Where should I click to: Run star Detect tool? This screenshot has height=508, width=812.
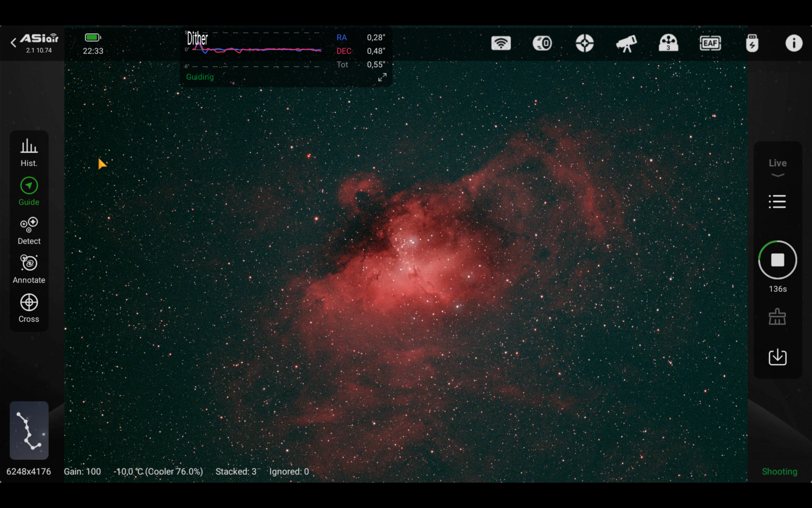29,231
